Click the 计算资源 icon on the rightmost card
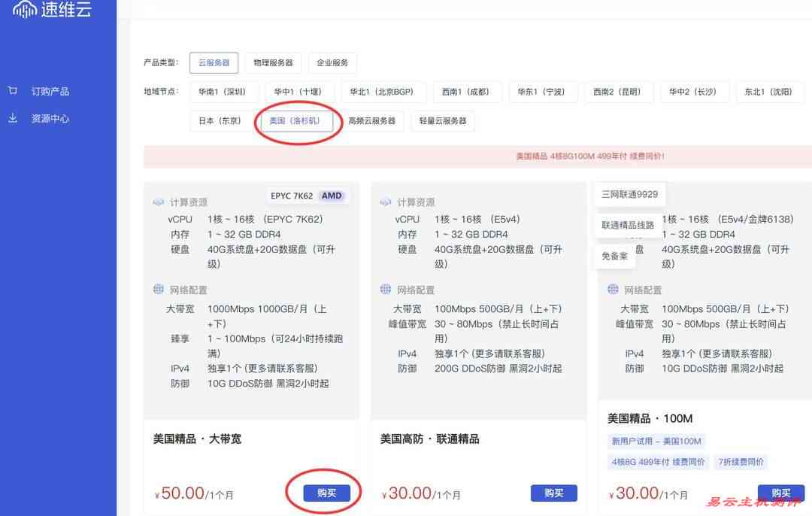Image resolution: width=812 pixels, height=516 pixels. pyautogui.click(x=612, y=202)
